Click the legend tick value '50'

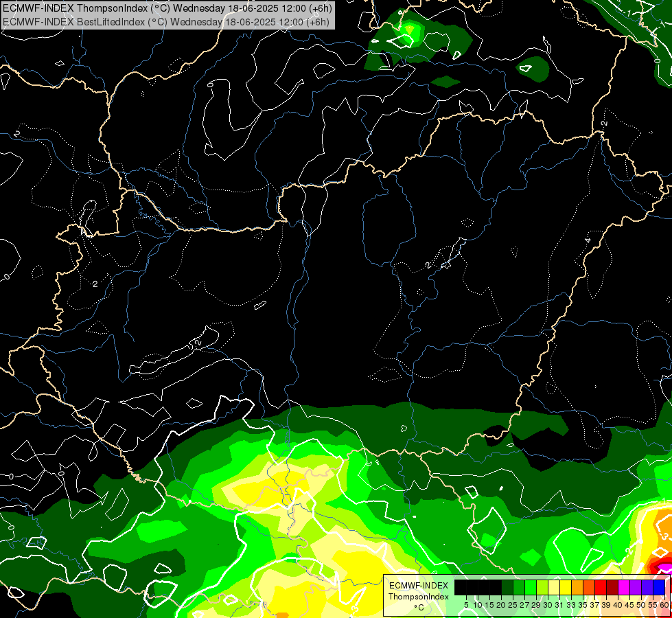[641, 605]
